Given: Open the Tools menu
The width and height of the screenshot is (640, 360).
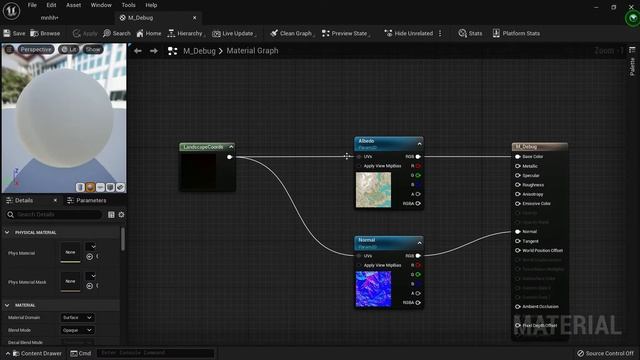Looking at the screenshot, I should (x=129, y=5).
